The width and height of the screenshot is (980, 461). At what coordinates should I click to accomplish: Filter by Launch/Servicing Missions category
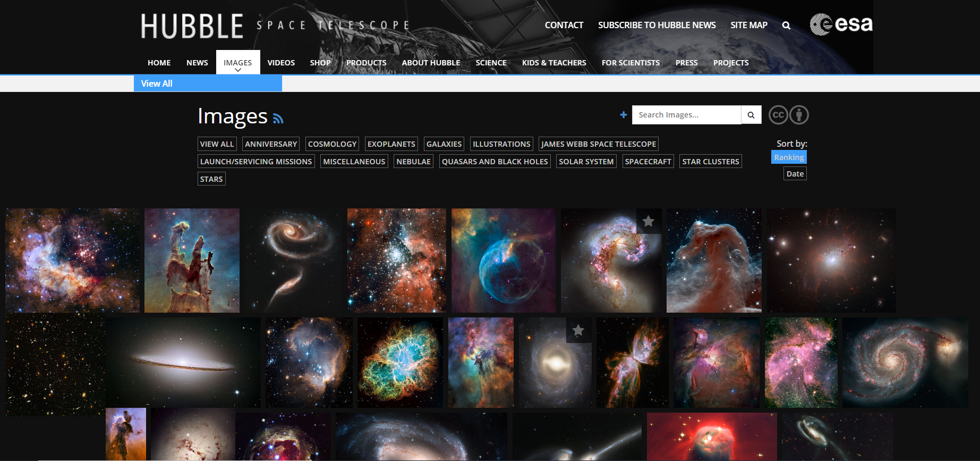(256, 162)
